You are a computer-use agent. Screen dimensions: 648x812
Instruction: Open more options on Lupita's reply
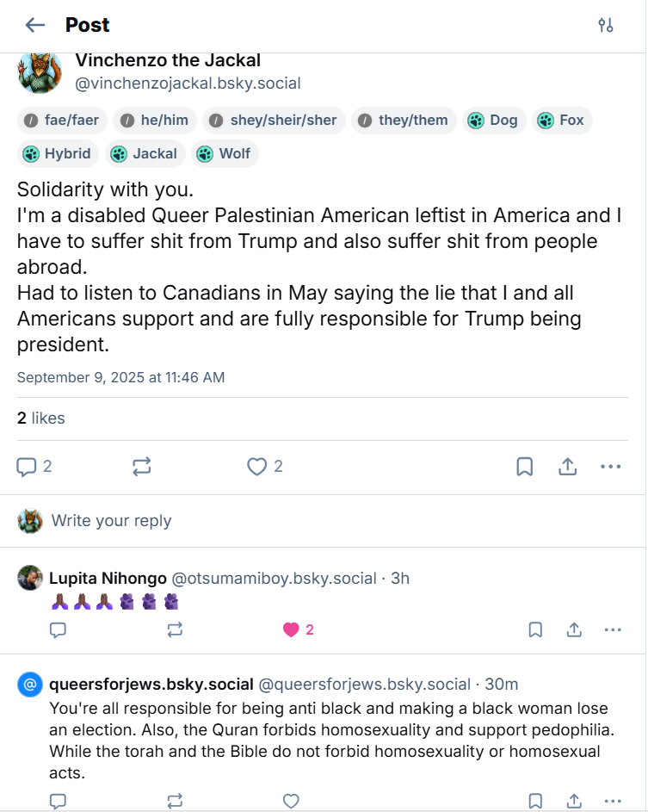613,629
